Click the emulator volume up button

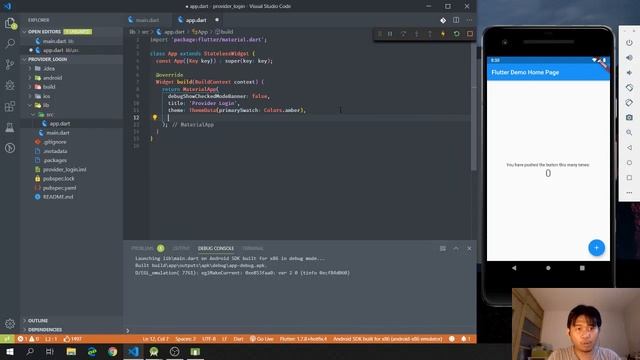[x=629, y=58]
